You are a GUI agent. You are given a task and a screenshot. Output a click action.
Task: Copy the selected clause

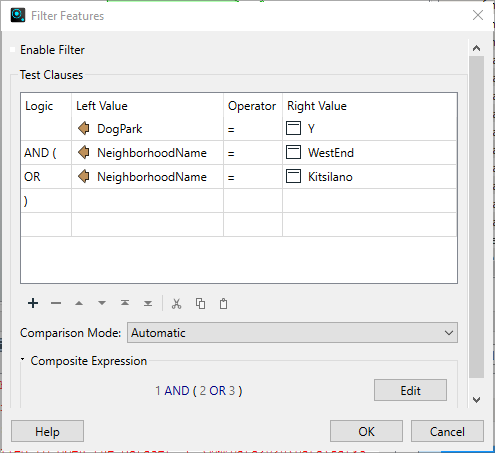click(x=200, y=304)
